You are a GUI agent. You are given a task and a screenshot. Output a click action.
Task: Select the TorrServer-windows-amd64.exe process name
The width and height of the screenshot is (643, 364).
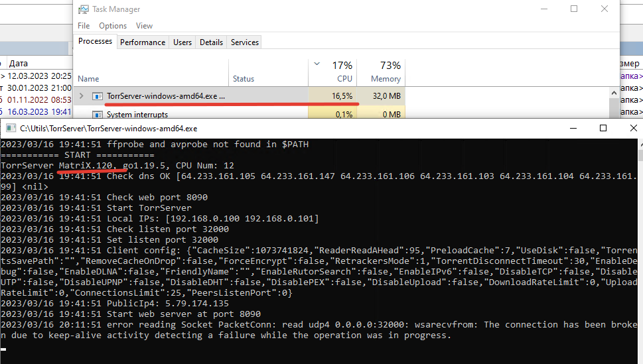pos(166,96)
